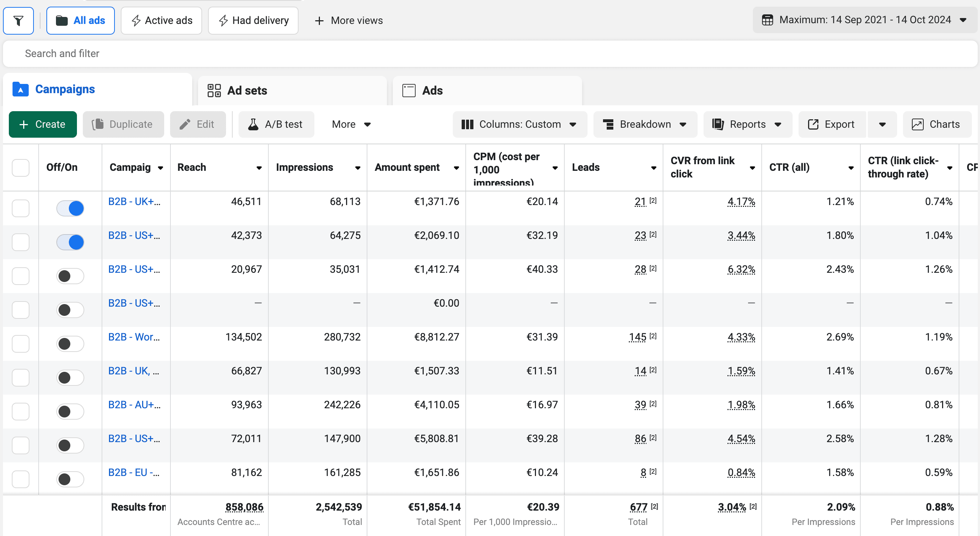Tick the checkbox for B2B - UK+ row
980x536 pixels.
click(21, 208)
